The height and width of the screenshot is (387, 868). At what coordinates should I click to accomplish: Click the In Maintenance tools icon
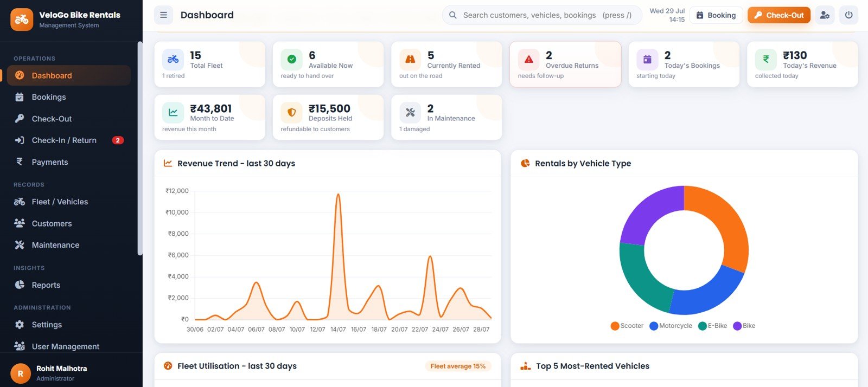(410, 112)
